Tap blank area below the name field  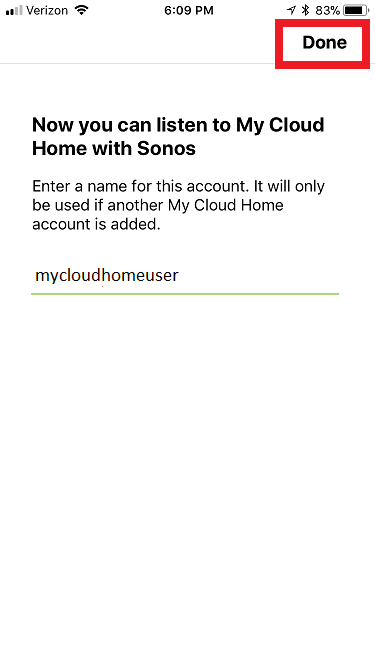click(187, 468)
